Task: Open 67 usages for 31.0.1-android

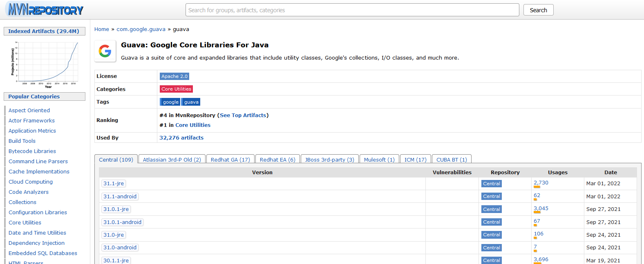Action: [537, 221]
